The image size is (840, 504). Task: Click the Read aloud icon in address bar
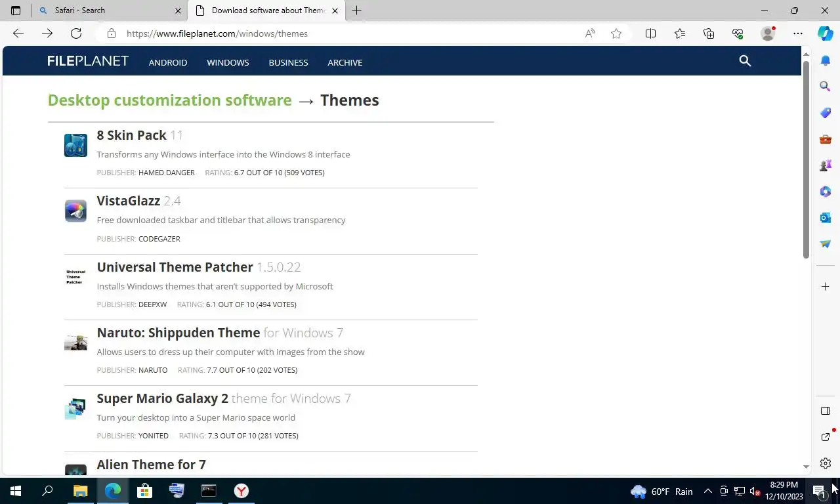pyautogui.click(x=590, y=33)
